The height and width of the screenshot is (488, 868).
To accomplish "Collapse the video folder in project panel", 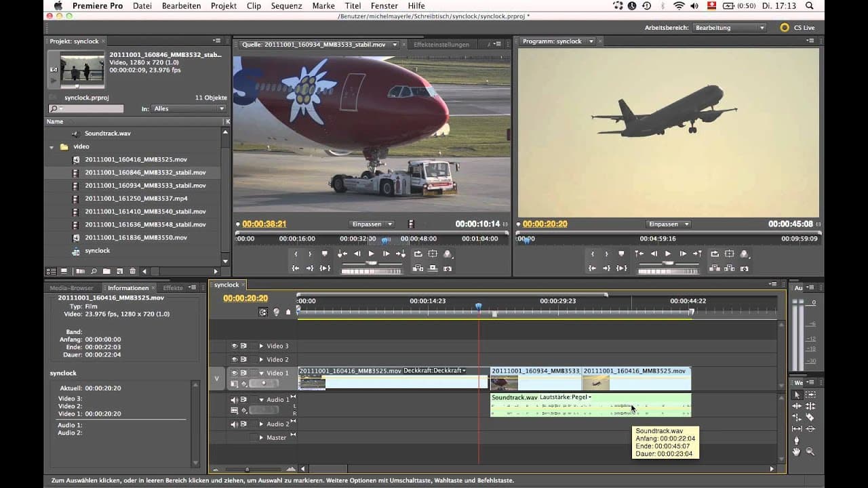I will pyautogui.click(x=52, y=146).
